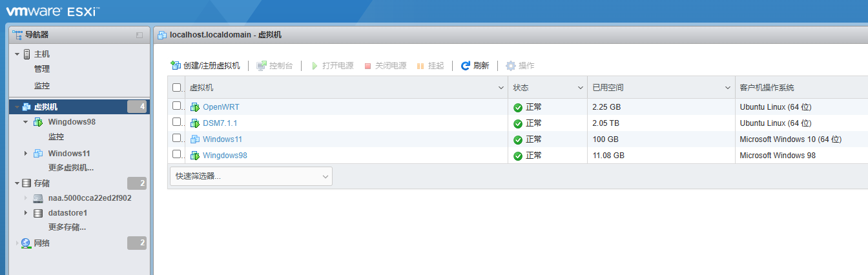Open 更多虚拟机... in navigator

[71, 168]
